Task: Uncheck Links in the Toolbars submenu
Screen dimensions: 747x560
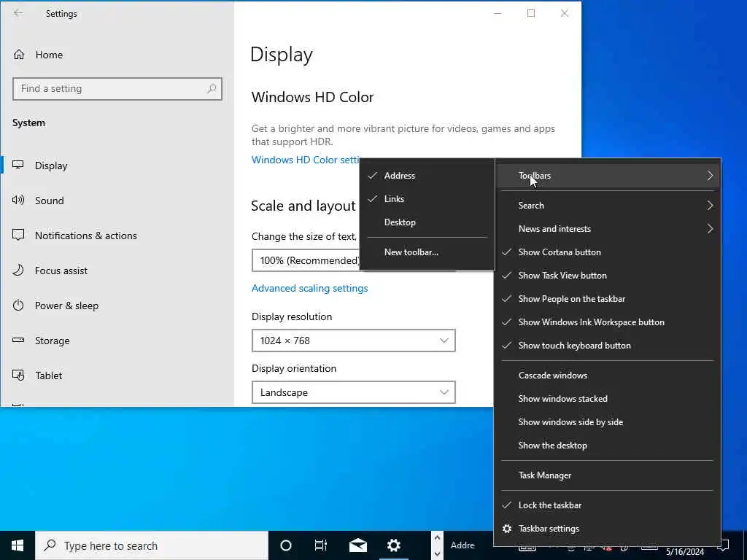Action: [427, 199]
